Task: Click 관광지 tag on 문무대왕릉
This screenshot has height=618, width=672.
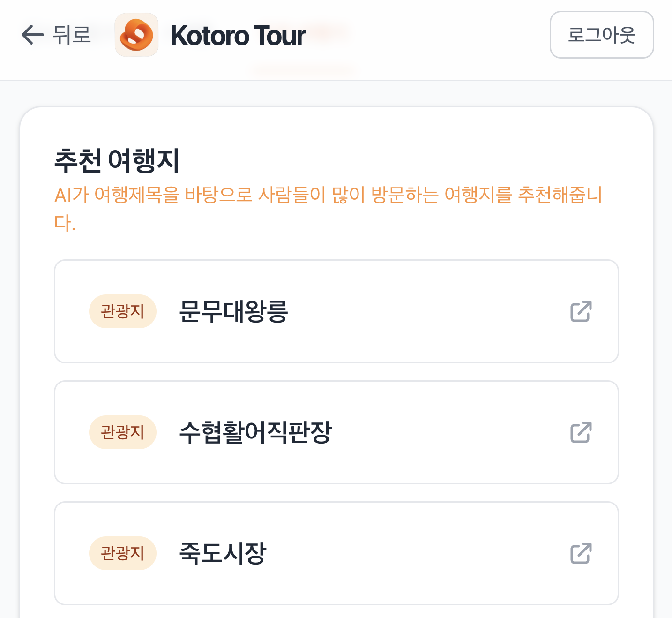Action: coord(122,311)
